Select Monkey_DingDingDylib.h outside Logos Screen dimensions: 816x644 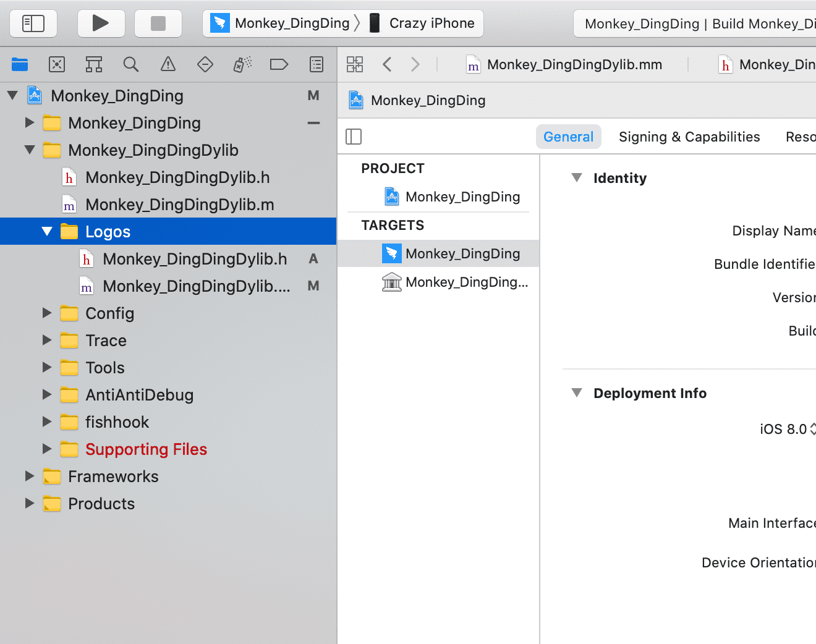click(168, 177)
